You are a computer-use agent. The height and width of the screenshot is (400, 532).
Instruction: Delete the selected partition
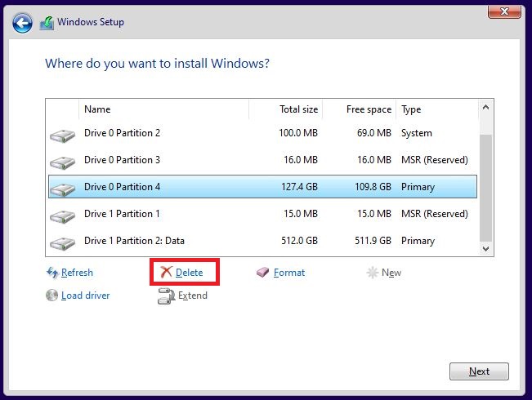(x=189, y=273)
